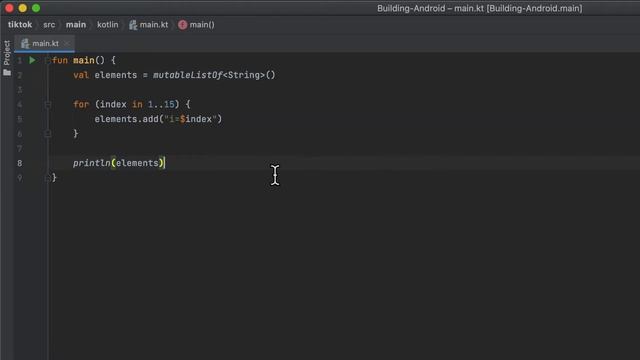Click on mutableListOf in line 2

coord(187,75)
